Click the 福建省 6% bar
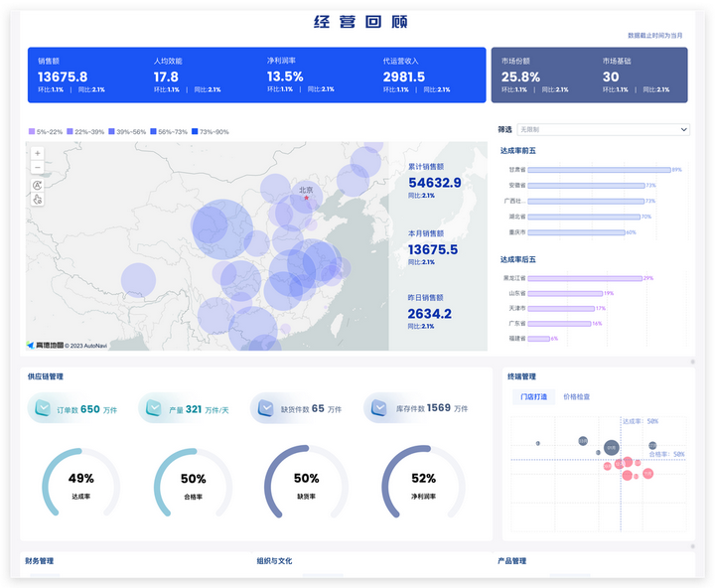Screen dimensions: 715x588 point(538,339)
